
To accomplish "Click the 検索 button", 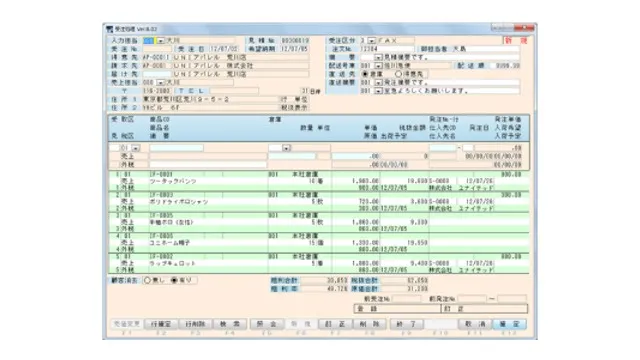I will (x=230, y=324).
